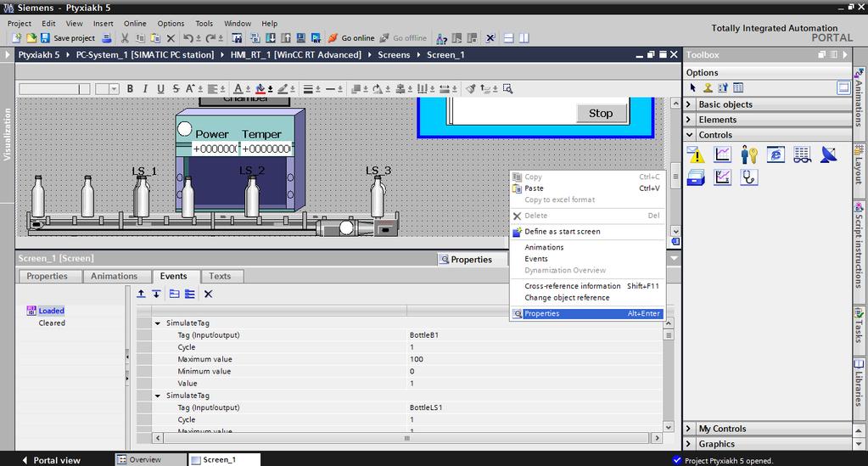868x466 pixels.
Task: Click the move function up arrow
Action: click(141, 294)
